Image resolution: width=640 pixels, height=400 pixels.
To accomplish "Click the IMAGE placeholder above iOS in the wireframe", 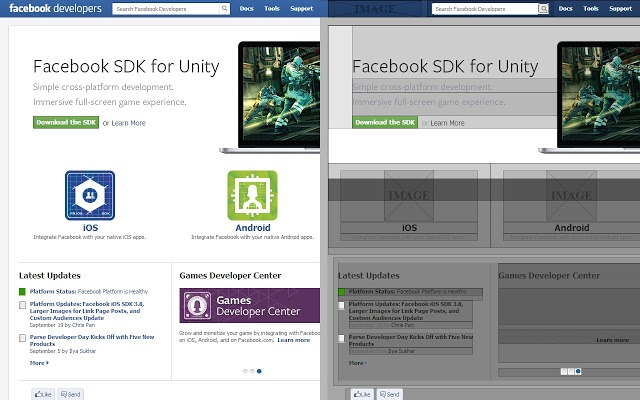I will coord(409,196).
